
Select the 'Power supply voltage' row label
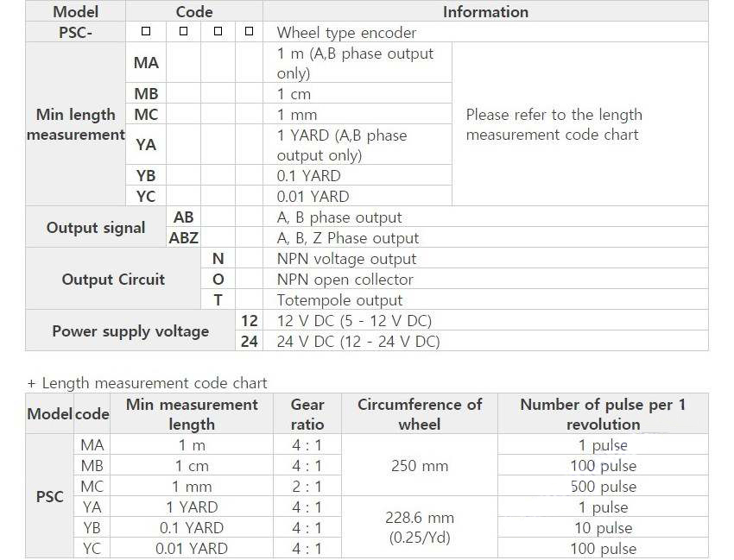(130, 331)
